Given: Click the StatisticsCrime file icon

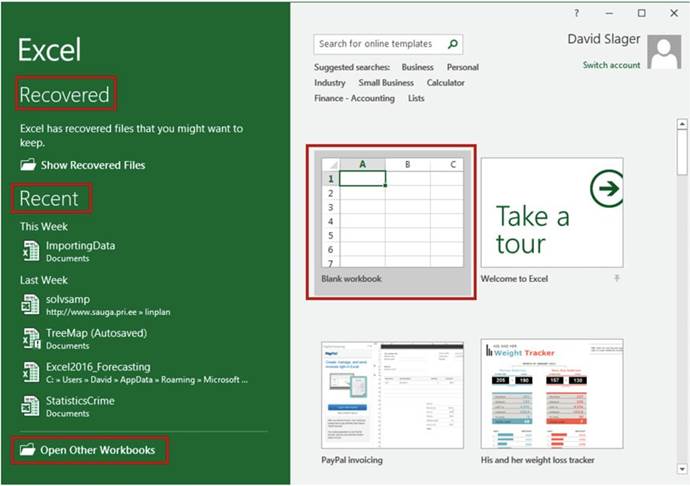Looking at the screenshot, I should 31,406.
